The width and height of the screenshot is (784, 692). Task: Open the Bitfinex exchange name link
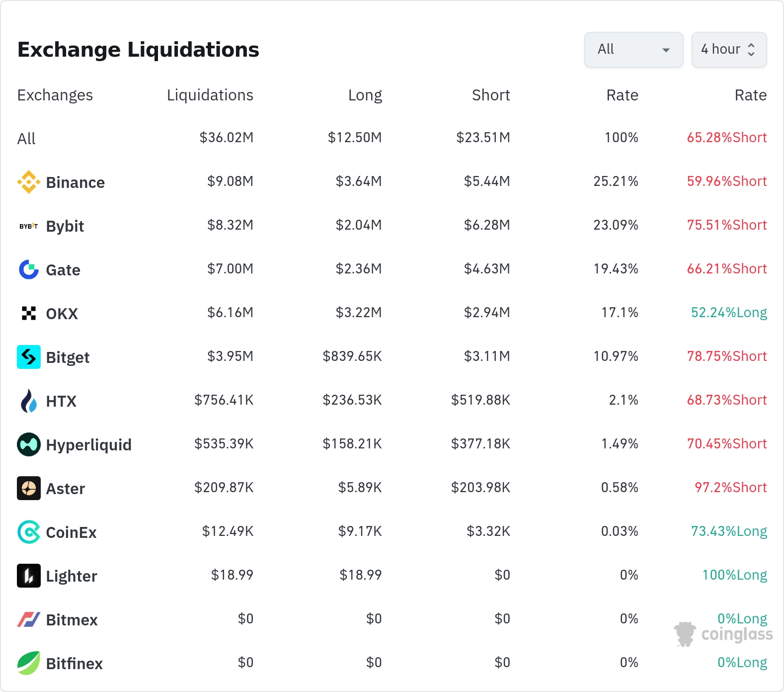[74, 663]
